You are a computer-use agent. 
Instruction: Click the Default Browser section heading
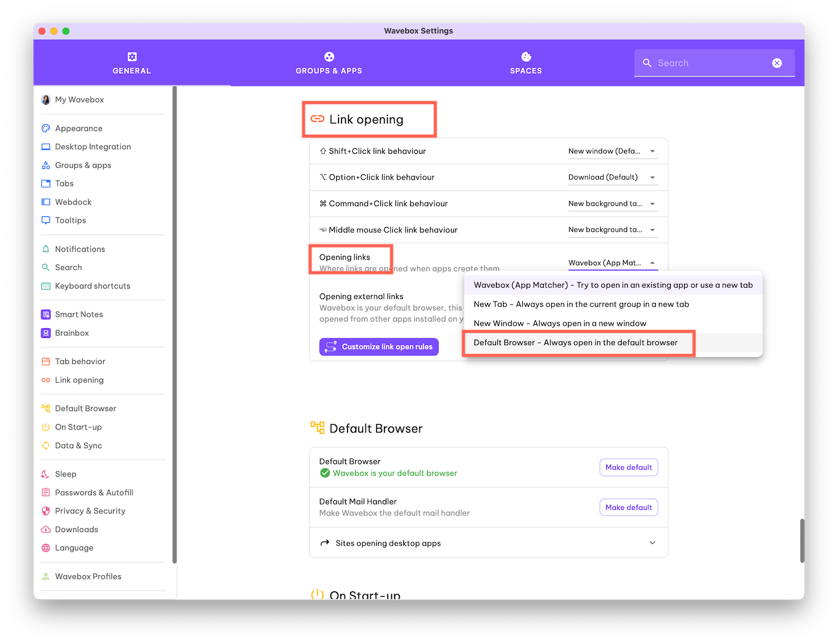point(376,428)
